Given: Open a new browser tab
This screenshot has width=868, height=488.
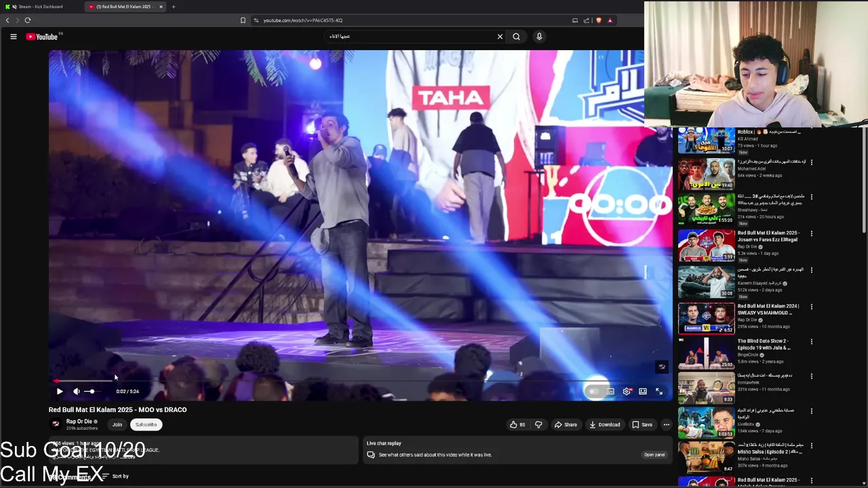Looking at the screenshot, I should (x=174, y=7).
